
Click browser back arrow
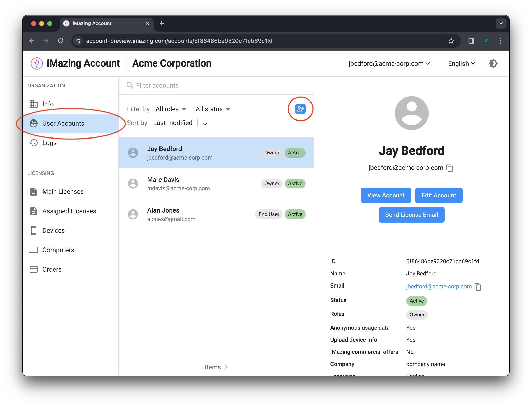[x=32, y=41]
